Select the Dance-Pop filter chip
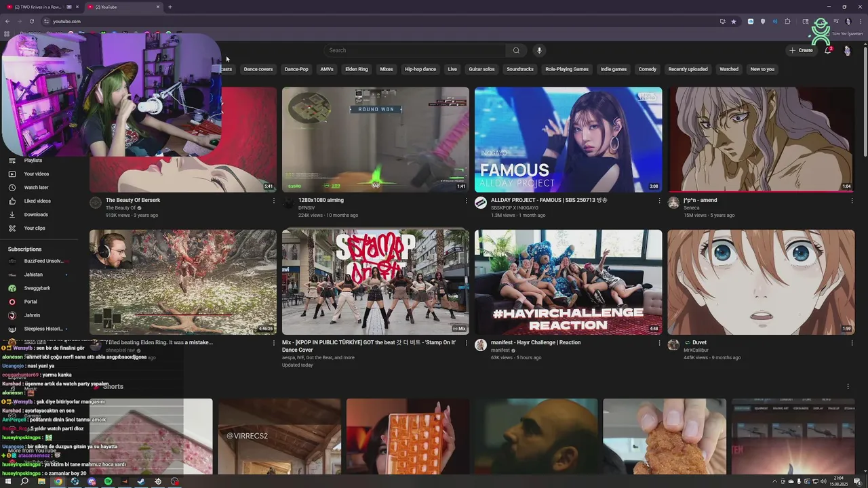The width and height of the screenshot is (868, 488). point(296,69)
